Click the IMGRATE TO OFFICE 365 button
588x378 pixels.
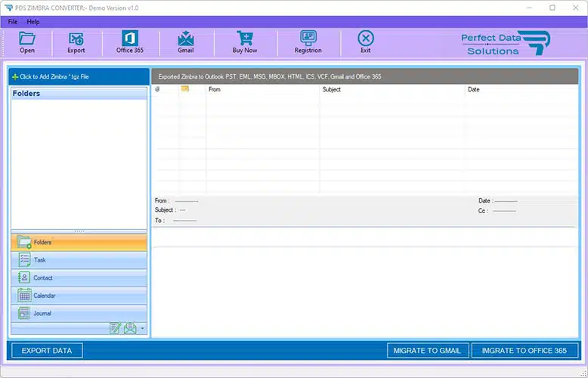pos(525,351)
